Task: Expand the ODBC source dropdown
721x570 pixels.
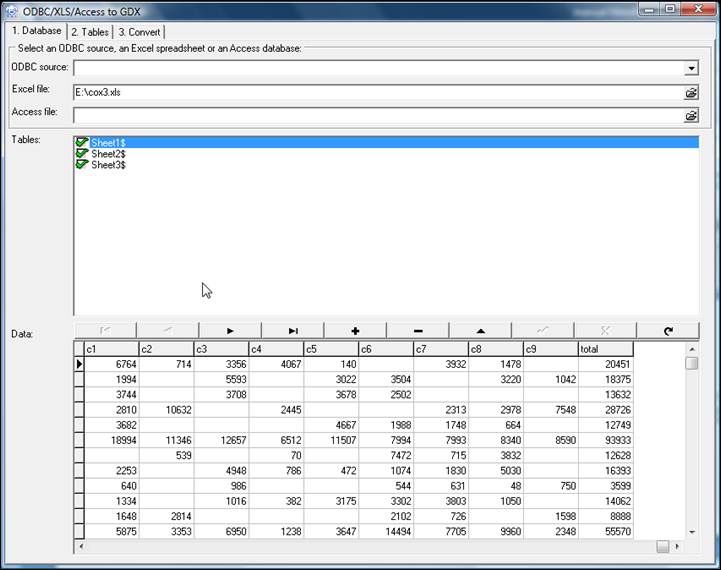Action: pos(690,68)
